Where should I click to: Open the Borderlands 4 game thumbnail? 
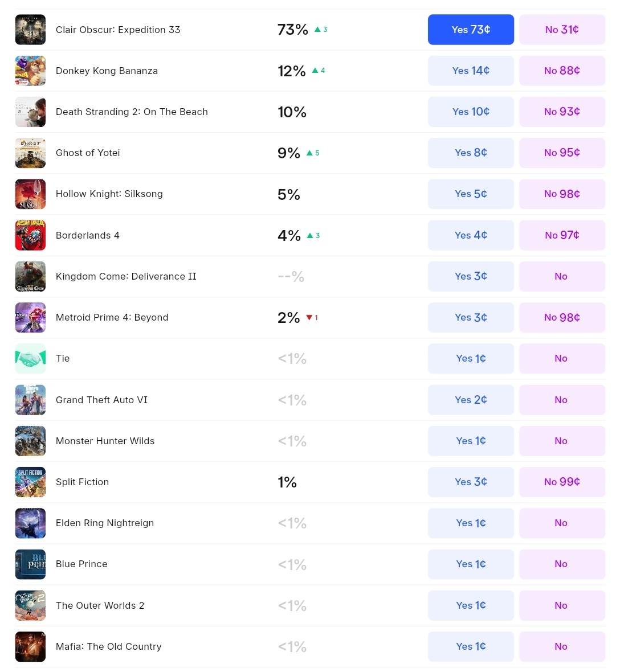pyautogui.click(x=30, y=235)
